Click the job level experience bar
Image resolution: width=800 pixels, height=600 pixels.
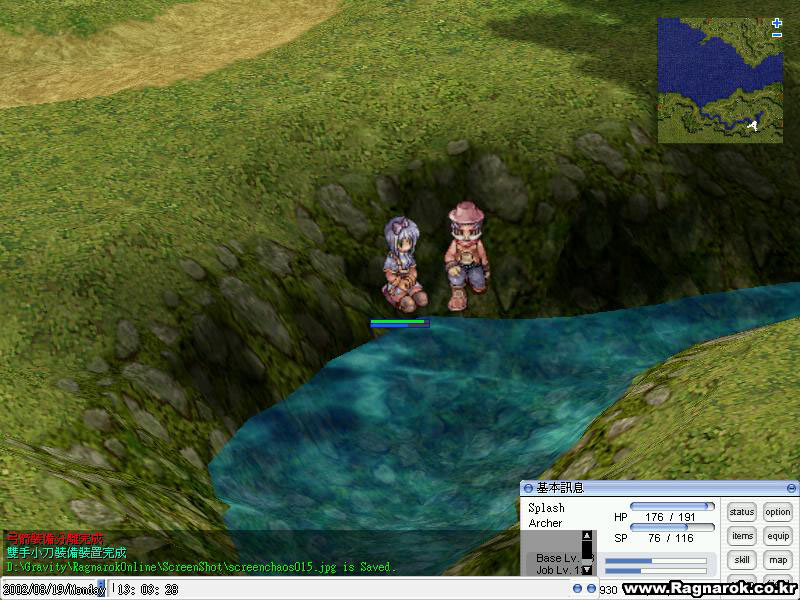click(656, 571)
